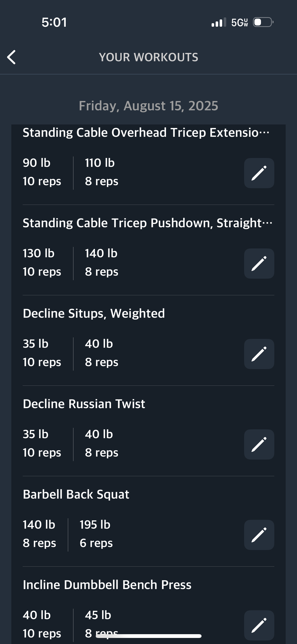297x644 pixels.
Task: Edit the Barbell Back Squat entry
Action: pos(259,535)
